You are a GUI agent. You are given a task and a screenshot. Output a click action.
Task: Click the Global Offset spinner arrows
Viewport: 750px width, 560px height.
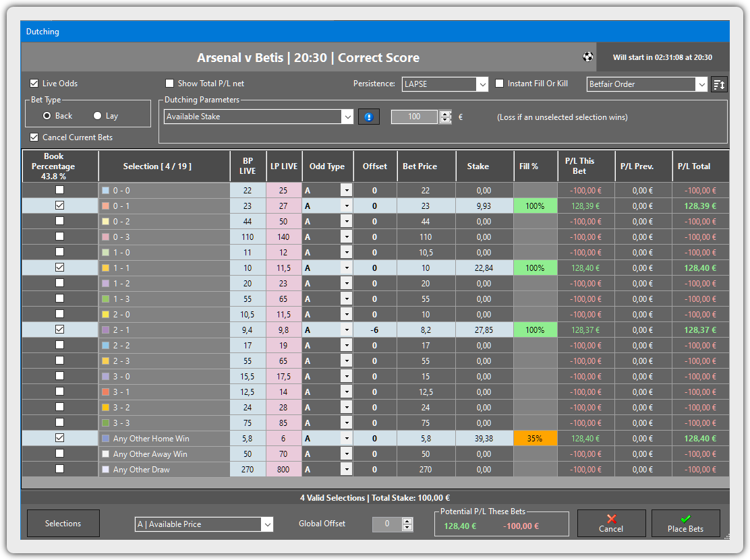point(407,524)
